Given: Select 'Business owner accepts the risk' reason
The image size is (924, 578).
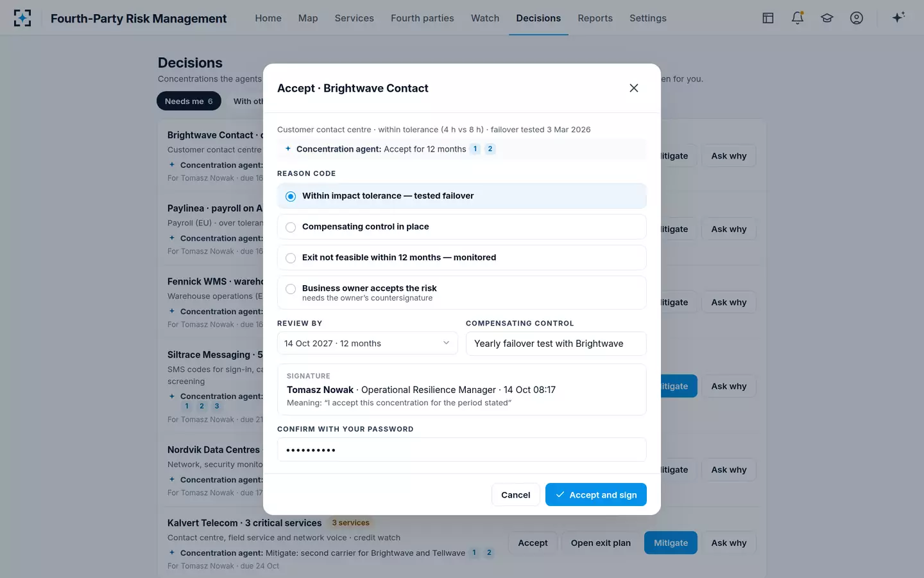Looking at the screenshot, I should [x=462, y=292].
